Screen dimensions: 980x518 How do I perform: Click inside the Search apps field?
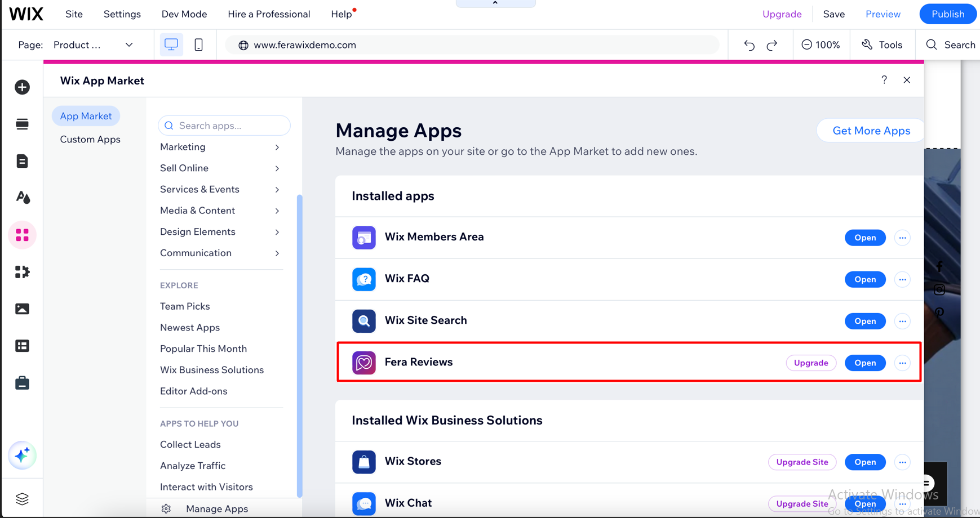tap(224, 126)
